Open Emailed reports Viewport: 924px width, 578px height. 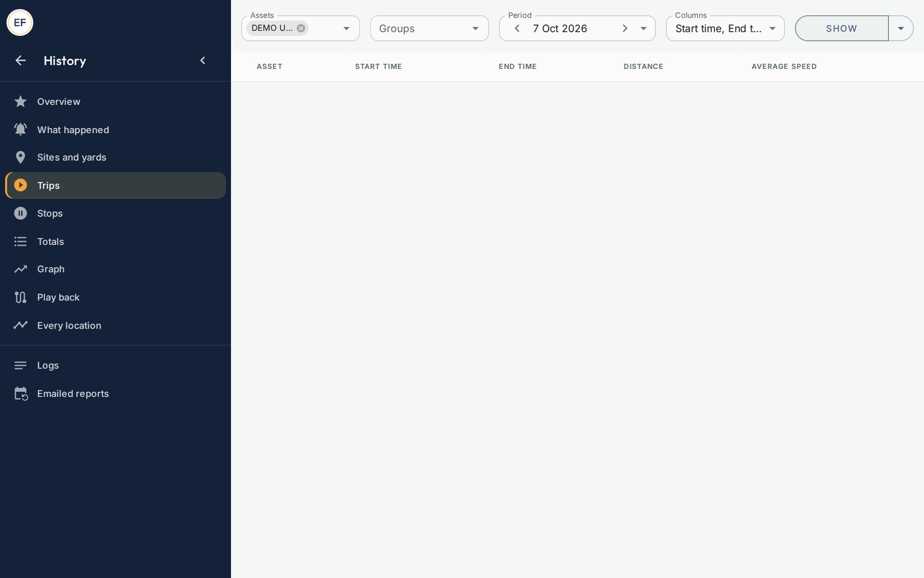tap(116, 394)
